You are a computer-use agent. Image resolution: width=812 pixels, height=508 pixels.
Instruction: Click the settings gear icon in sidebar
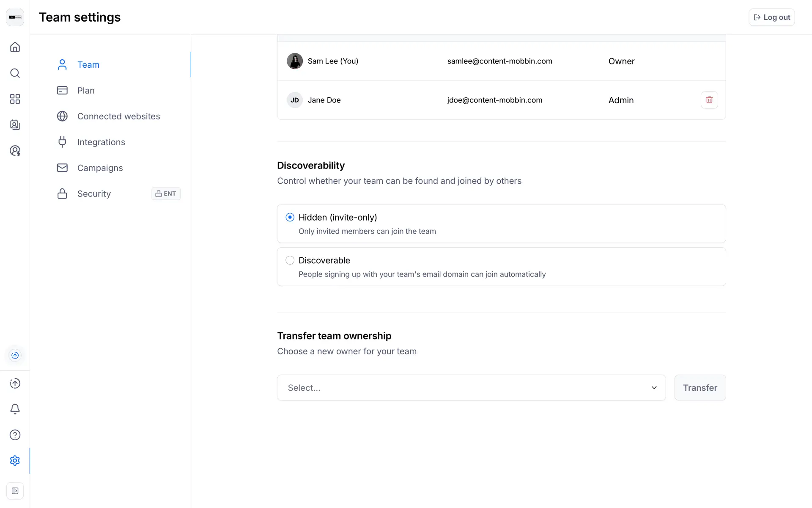tap(15, 461)
